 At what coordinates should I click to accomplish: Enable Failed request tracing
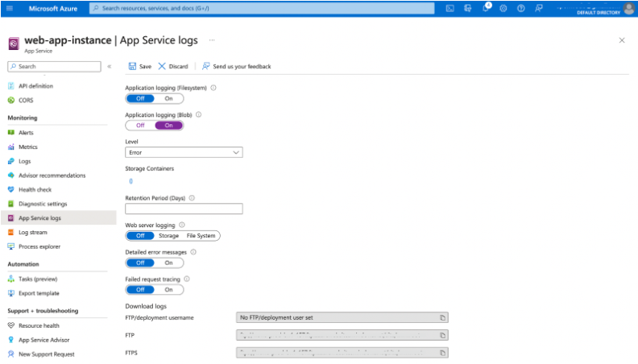168,289
